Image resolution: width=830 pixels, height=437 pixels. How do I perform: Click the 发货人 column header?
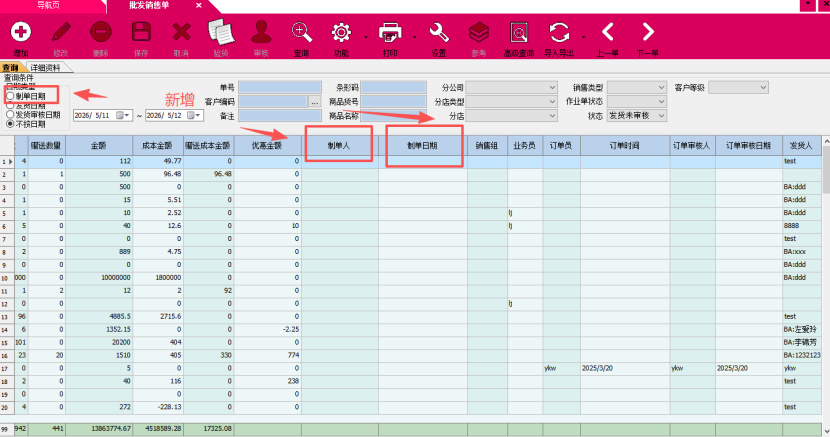(x=801, y=145)
